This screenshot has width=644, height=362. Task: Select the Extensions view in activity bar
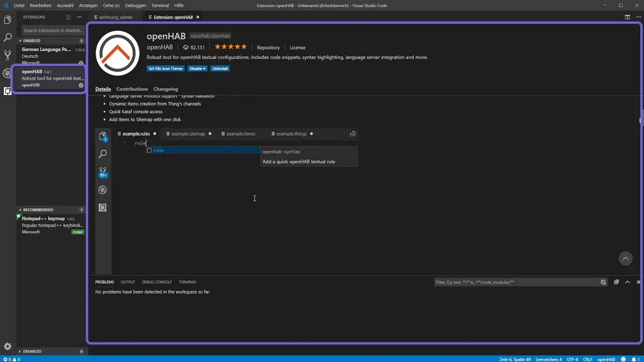coord(8,90)
